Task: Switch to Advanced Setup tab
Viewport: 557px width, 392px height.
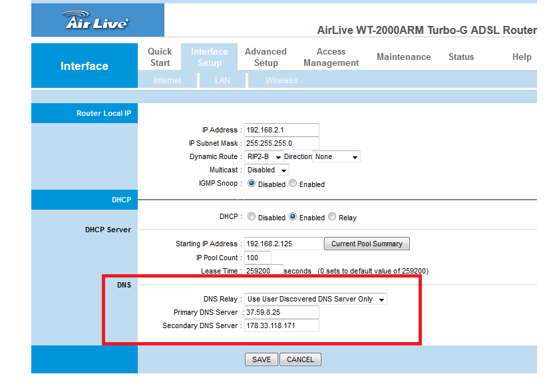Action: coord(266,57)
